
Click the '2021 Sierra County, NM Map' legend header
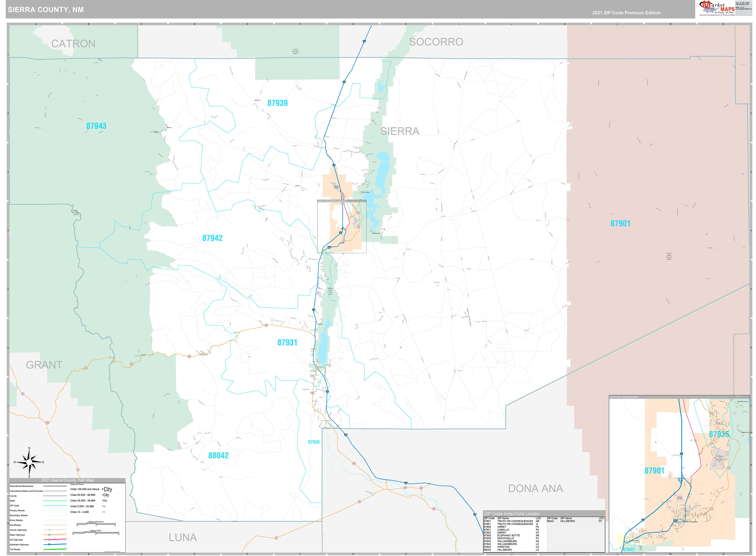67,480
